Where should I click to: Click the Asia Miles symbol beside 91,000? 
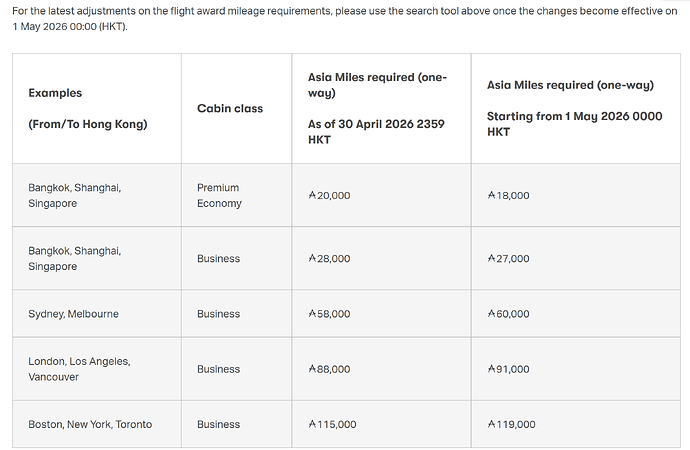pos(491,369)
